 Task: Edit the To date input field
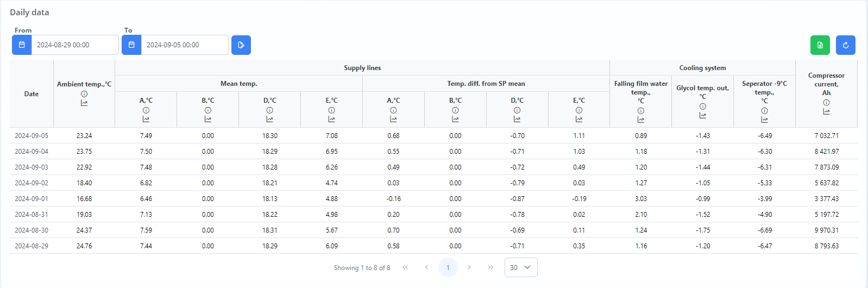coord(184,45)
